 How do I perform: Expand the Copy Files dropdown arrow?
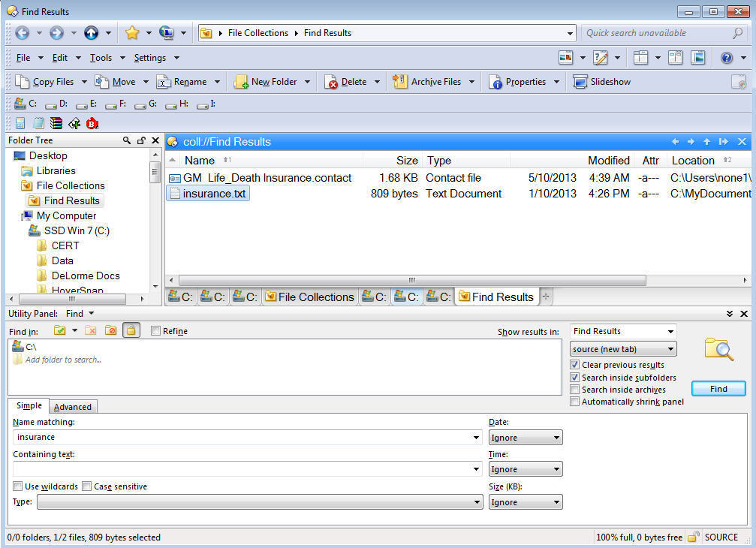tap(84, 82)
